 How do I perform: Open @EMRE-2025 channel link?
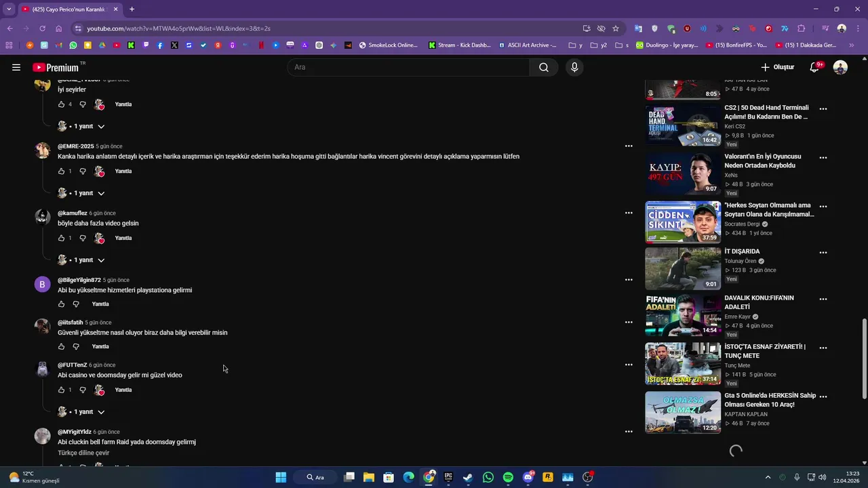click(x=76, y=146)
